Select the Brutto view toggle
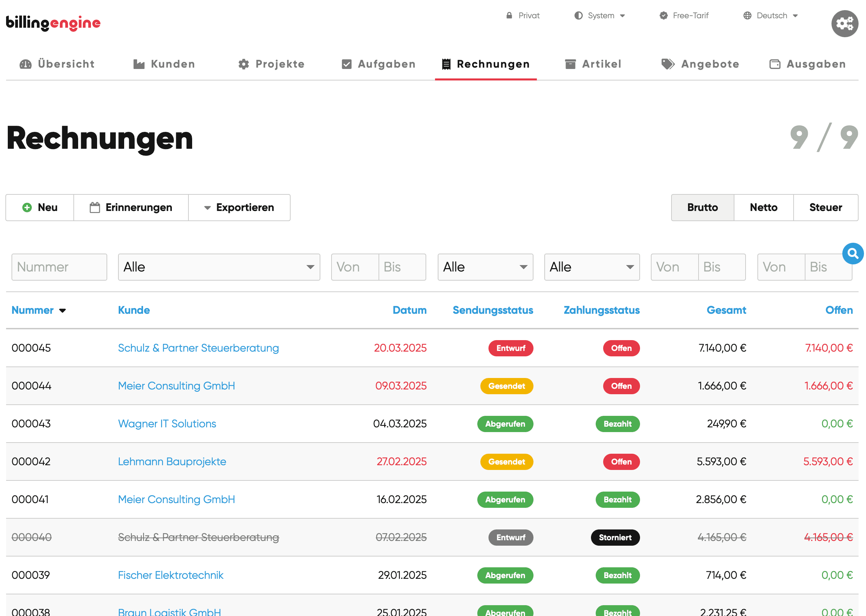Screen dimensions: 866x616 (702, 208)
